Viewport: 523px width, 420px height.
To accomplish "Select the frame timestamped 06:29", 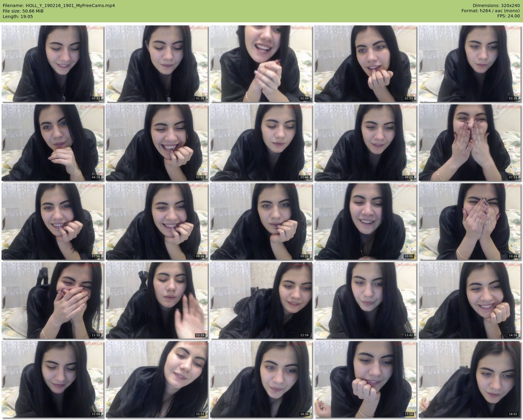I will point(365,143).
